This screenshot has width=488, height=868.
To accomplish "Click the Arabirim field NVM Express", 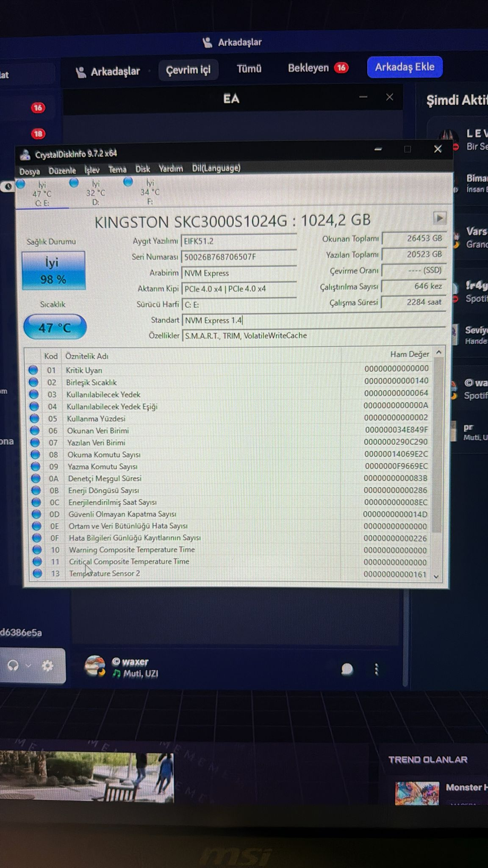I will (238, 273).
